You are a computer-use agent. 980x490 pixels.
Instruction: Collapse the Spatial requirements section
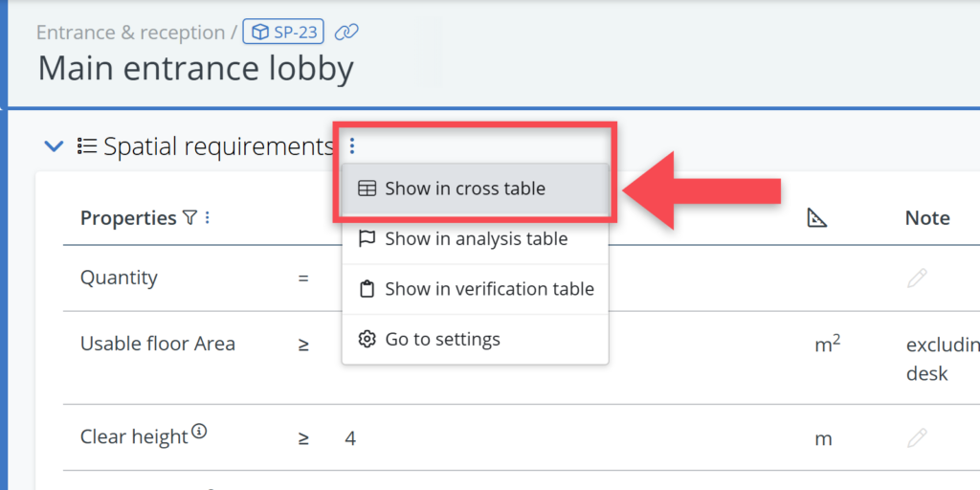[x=55, y=146]
